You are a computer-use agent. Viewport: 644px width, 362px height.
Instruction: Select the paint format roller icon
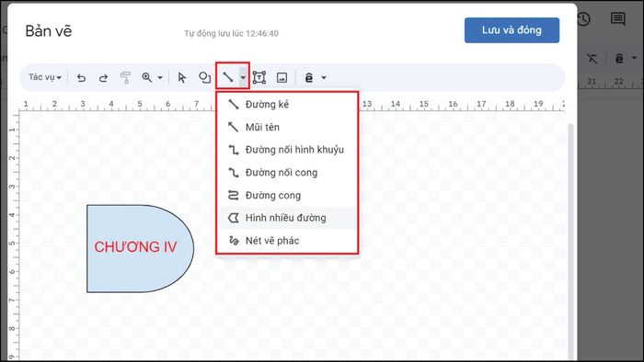coord(125,77)
